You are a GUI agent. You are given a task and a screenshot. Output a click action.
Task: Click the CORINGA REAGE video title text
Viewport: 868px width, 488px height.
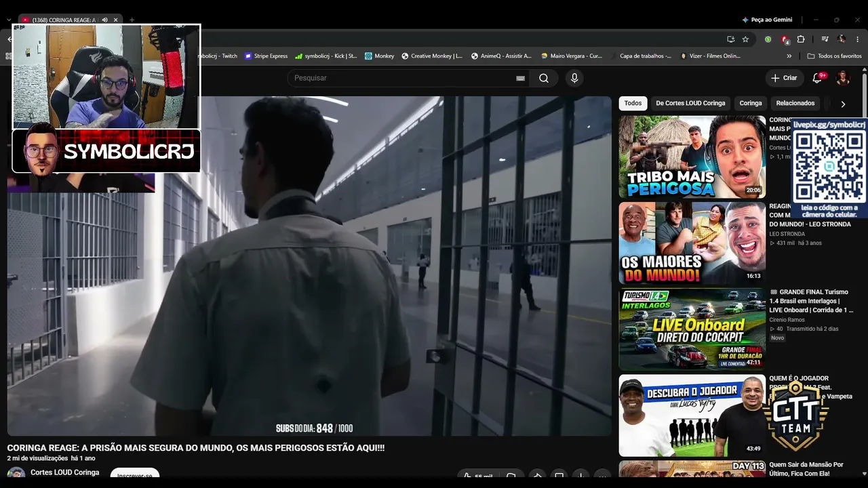[x=195, y=448]
